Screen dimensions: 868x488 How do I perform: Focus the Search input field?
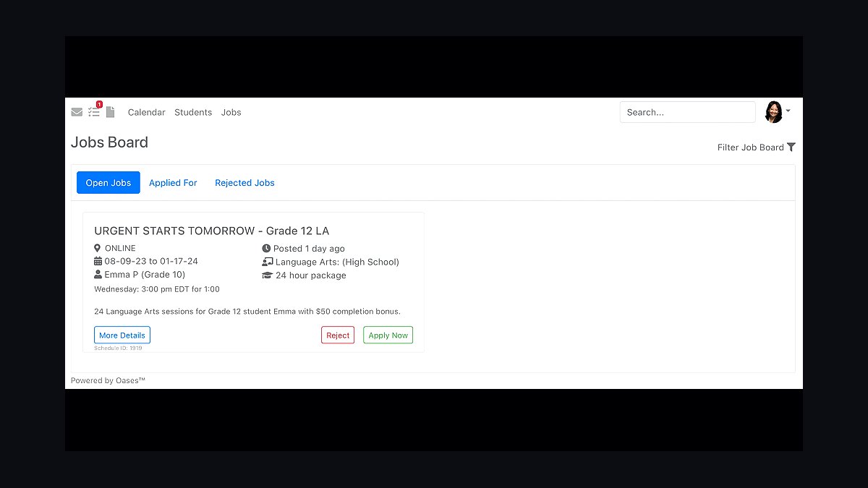[x=687, y=112]
